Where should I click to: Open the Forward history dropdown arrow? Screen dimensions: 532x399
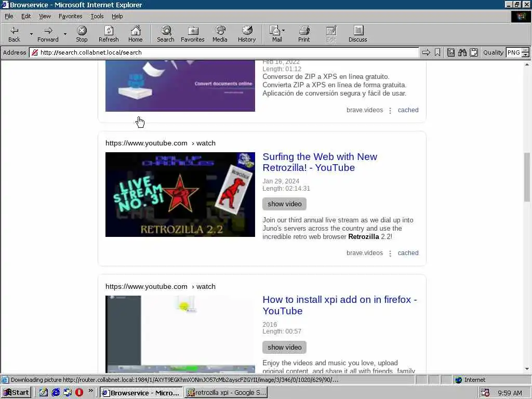tap(65, 34)
